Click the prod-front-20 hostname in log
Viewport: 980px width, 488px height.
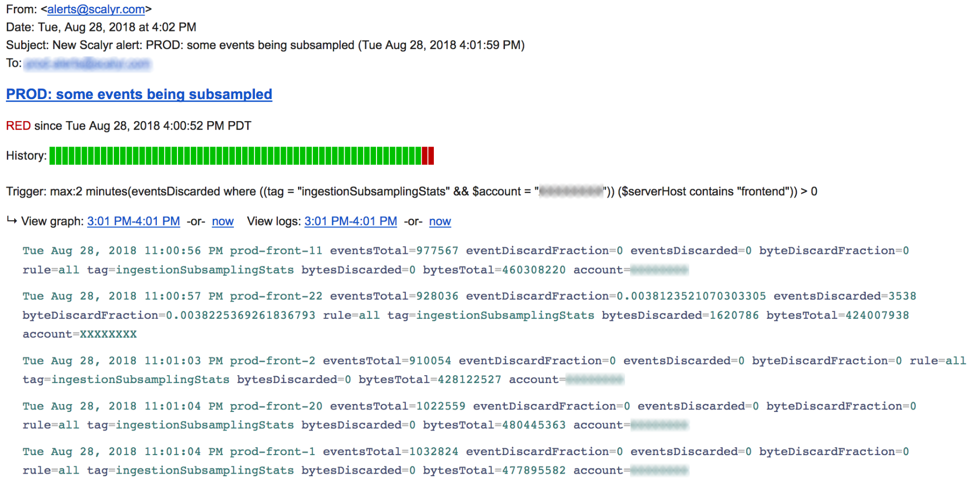[276, 406]
